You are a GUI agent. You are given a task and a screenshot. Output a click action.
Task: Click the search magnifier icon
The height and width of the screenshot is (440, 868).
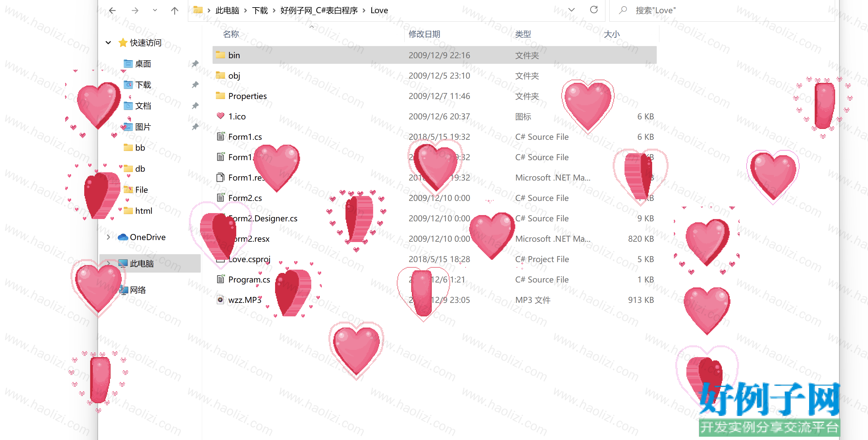coord(623,10)
